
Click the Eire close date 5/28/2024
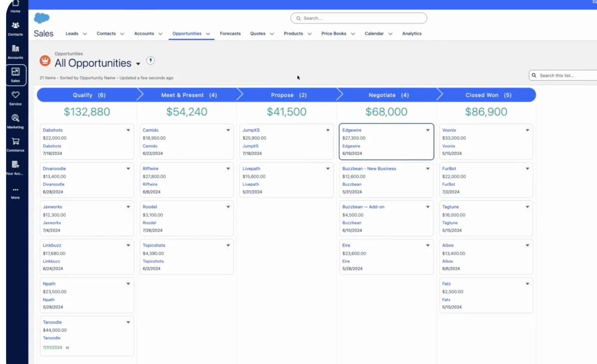pos(352,269)
